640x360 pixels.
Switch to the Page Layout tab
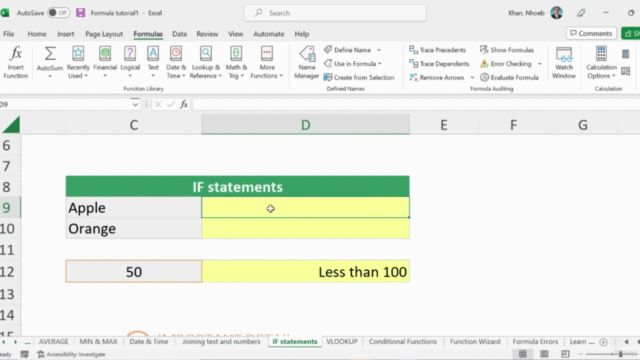coord(104,34)
